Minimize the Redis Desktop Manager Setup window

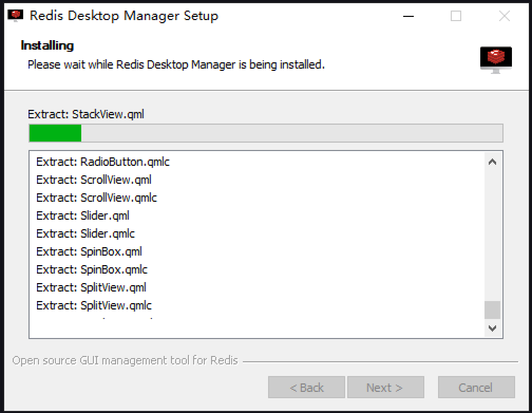click(408, 16)
